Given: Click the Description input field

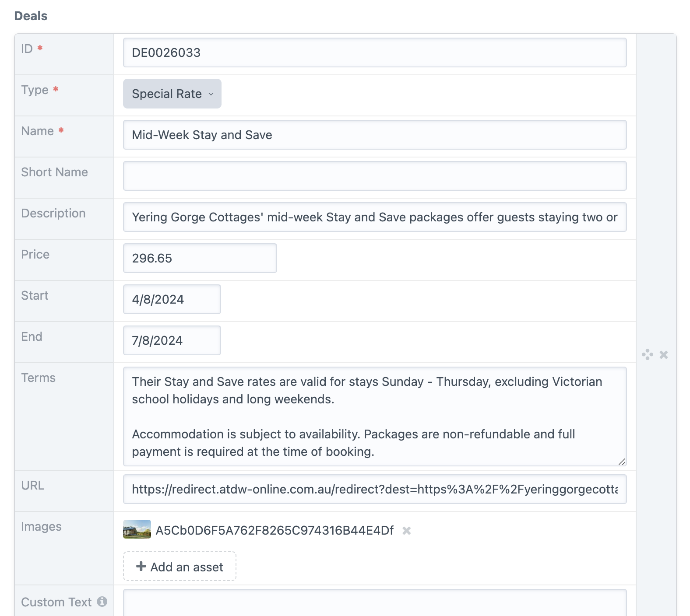Looking at the screenshot, I should click(375, 217).
